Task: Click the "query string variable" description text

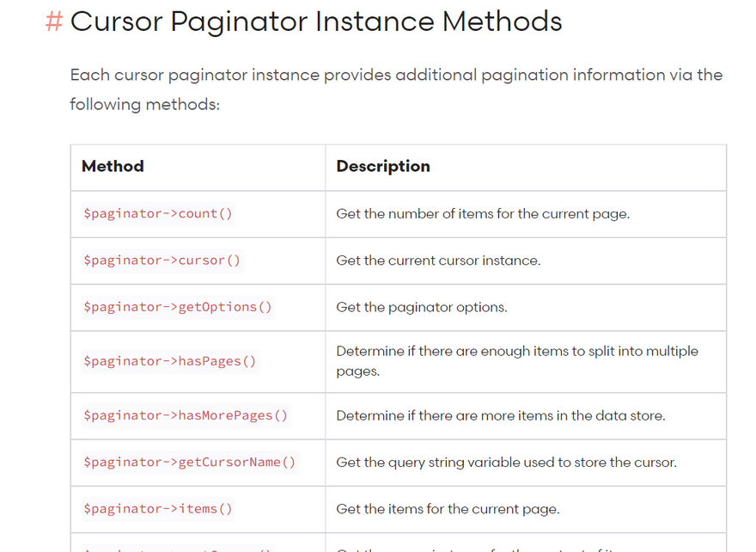Action: [506, 463]
